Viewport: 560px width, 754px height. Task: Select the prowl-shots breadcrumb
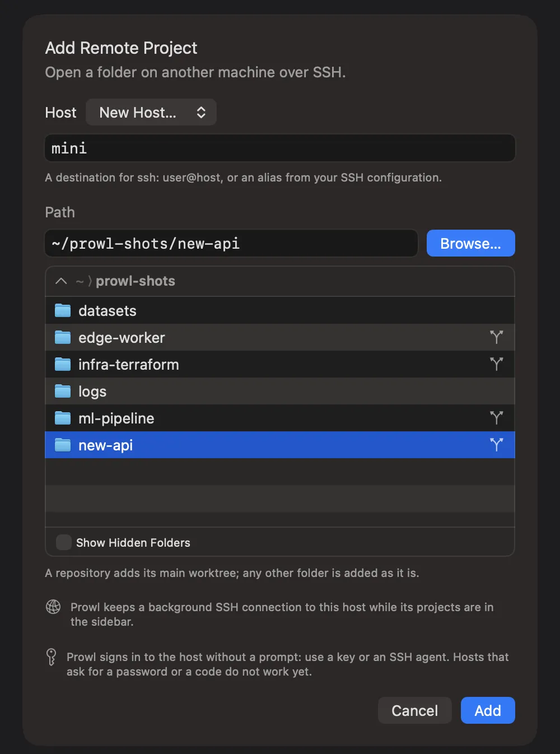(x=136, y=281)
